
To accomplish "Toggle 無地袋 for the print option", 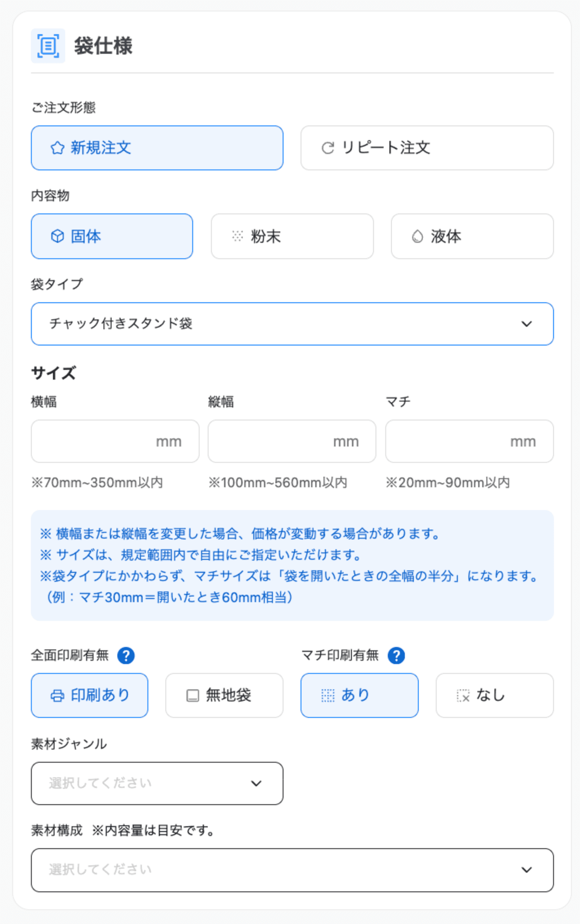I will click(224, 695).
